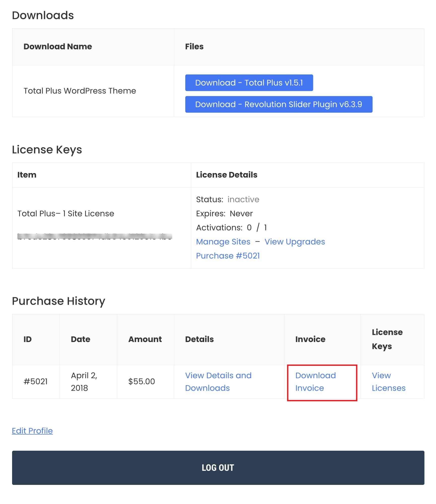Click the LOG OUT button
Viewport: 436px width, 504px height.
click(218, 468)
